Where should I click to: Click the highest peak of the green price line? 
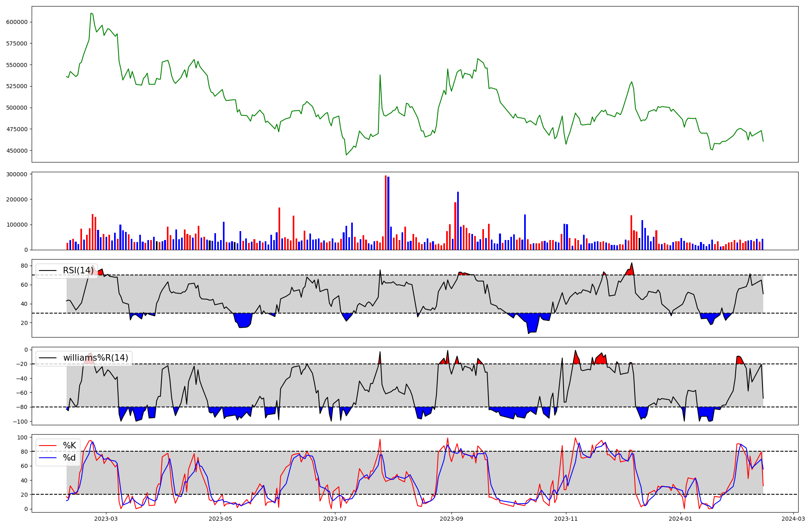tap(91, 13)
